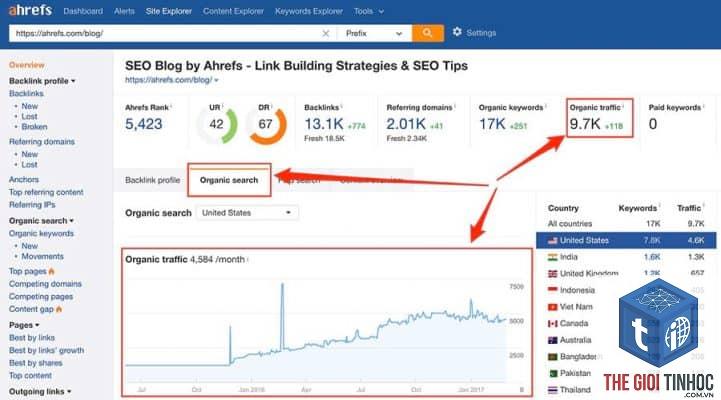Open the Movements sidebar link
The width and height of the screenshot is (721, 400).
[42, 256]
